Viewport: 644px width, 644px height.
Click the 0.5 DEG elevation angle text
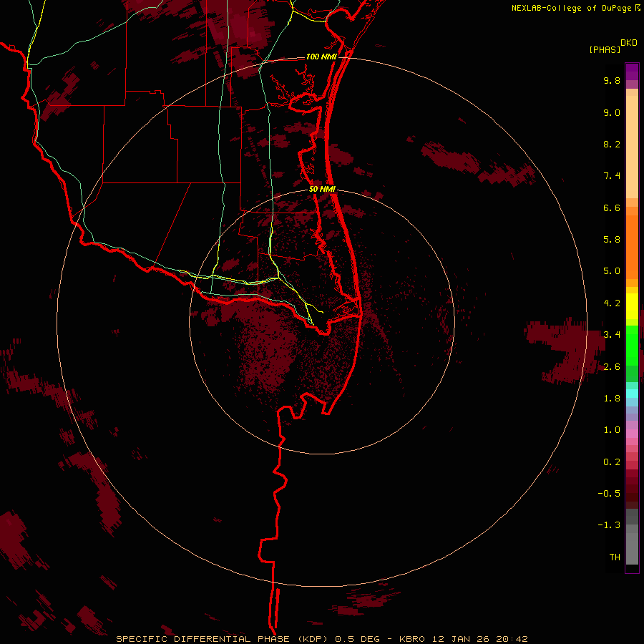click(x=357, y=639)
